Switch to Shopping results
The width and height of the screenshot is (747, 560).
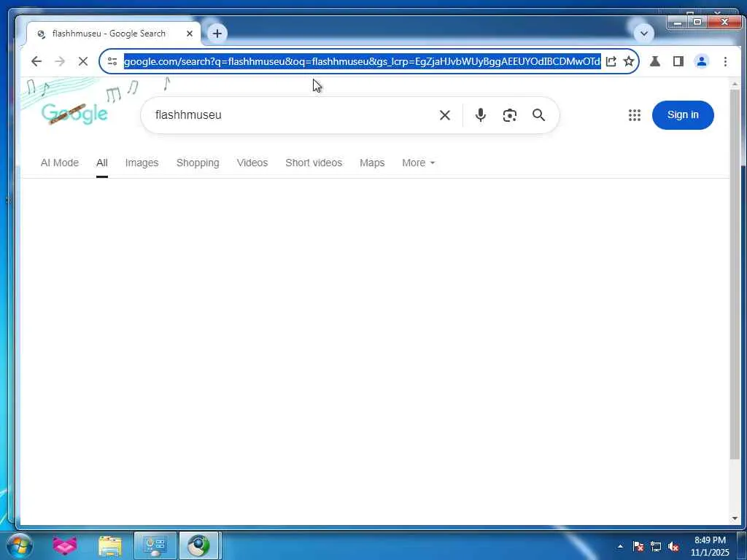click(198, 163)
